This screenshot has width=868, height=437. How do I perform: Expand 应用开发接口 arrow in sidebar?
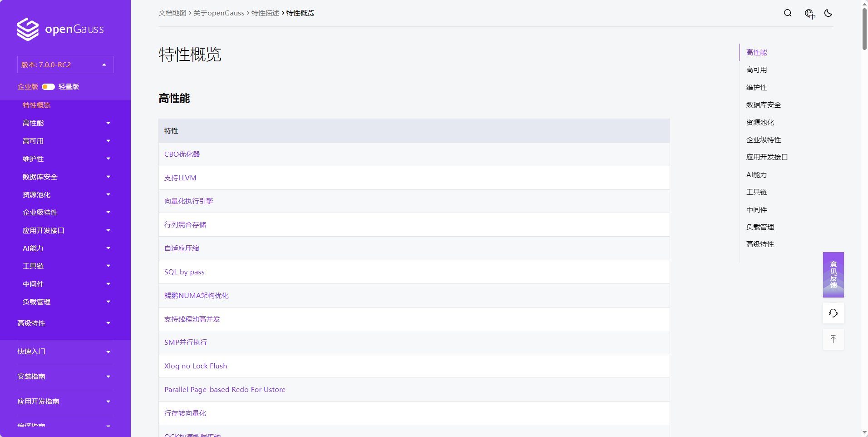click(x=108, y=230)
